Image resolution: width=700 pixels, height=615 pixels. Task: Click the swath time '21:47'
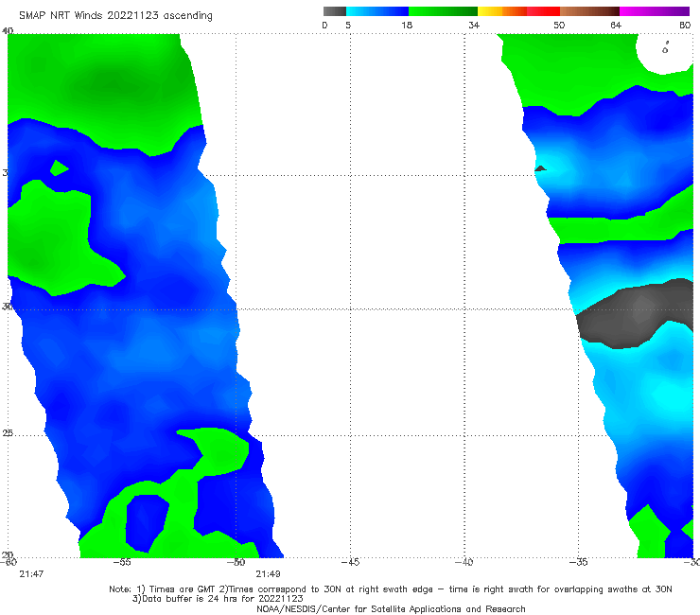coord(31,574)
